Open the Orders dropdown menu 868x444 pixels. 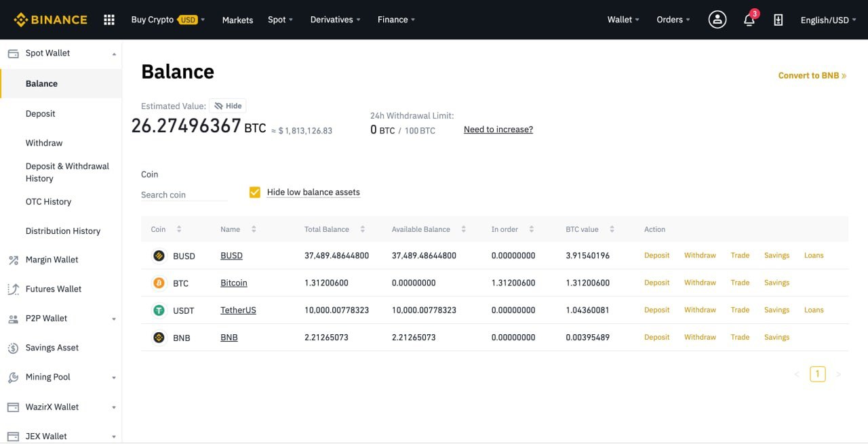674,20
